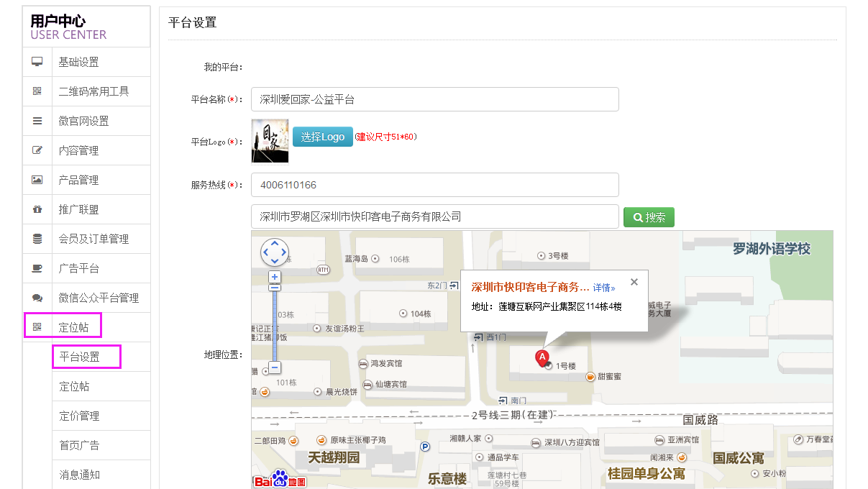Zoom out the map with minus button
868x489 pixels.
click(274, 367)
